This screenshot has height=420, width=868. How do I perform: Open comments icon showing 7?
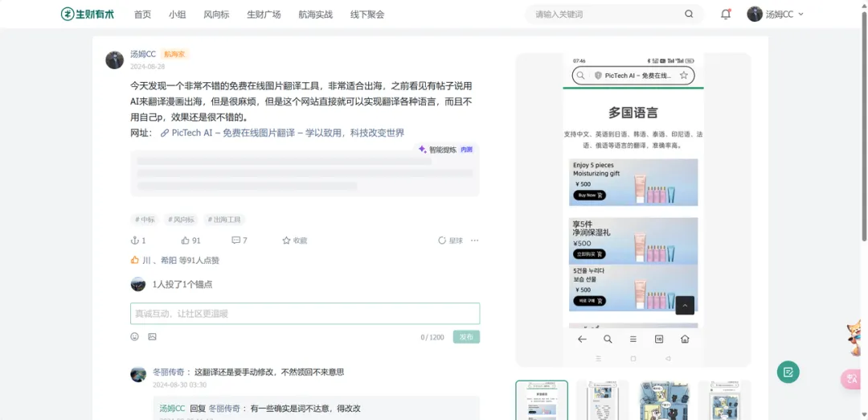240,241
